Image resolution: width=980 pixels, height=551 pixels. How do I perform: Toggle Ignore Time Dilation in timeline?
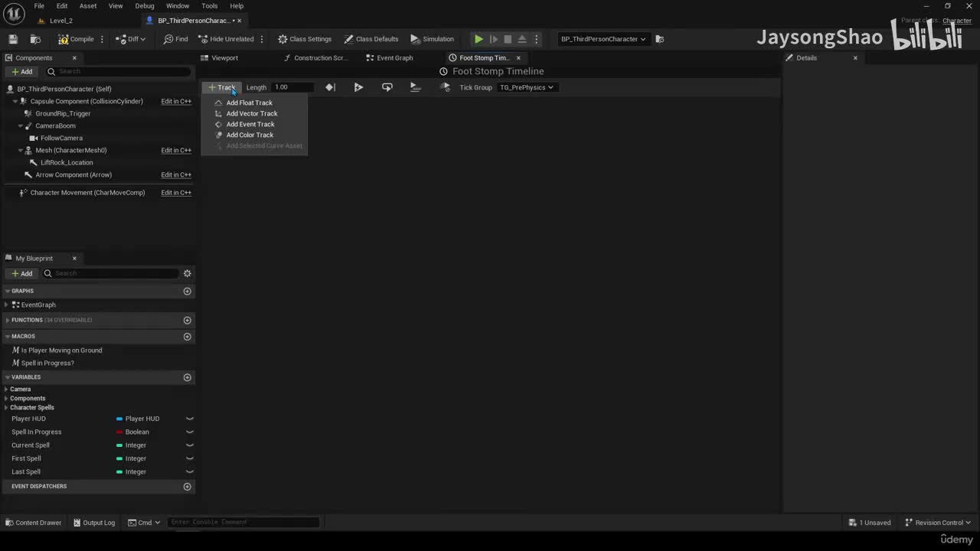[445, 87]
